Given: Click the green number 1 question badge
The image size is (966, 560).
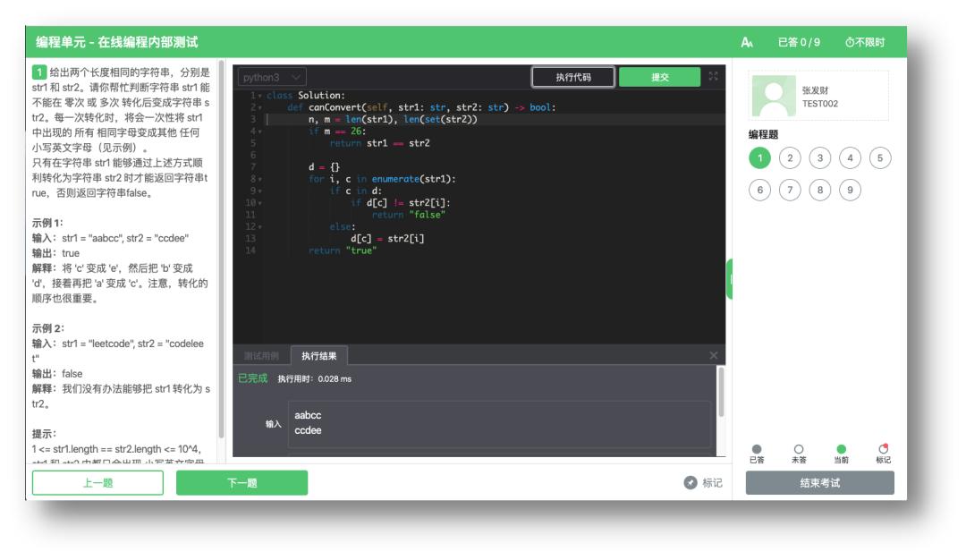Looking at the screenshot, I should (x=39, y=72).
